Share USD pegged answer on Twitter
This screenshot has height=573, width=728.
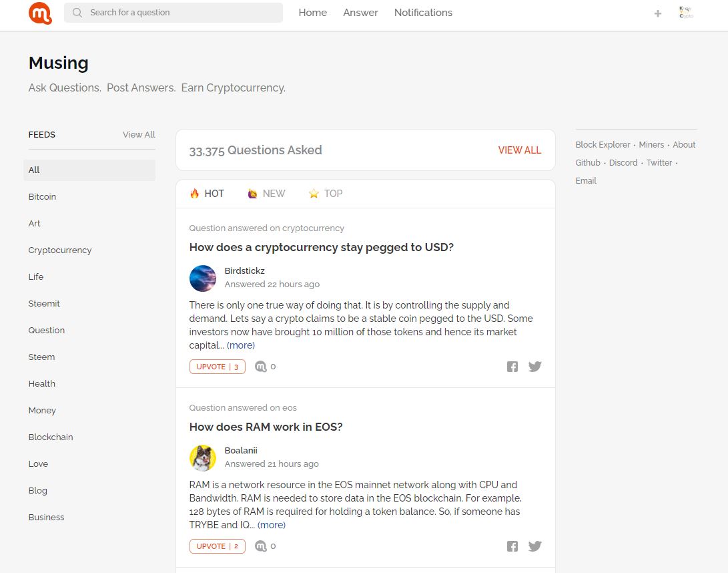(535, 367)
